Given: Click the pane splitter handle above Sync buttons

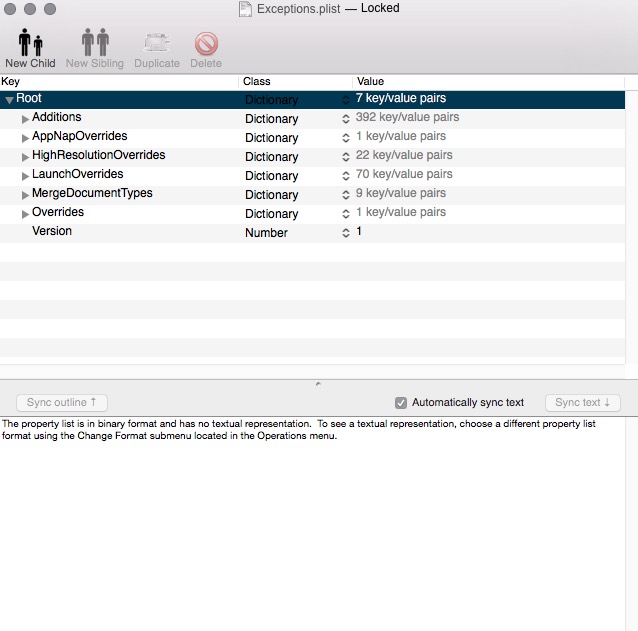Looking at the screenshot, I should pos(318,384).
